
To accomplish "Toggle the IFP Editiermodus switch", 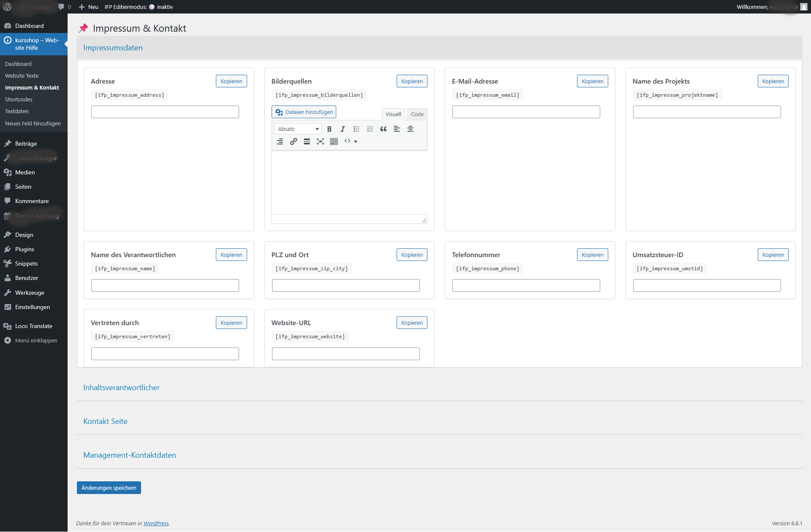I will point(152,7).
